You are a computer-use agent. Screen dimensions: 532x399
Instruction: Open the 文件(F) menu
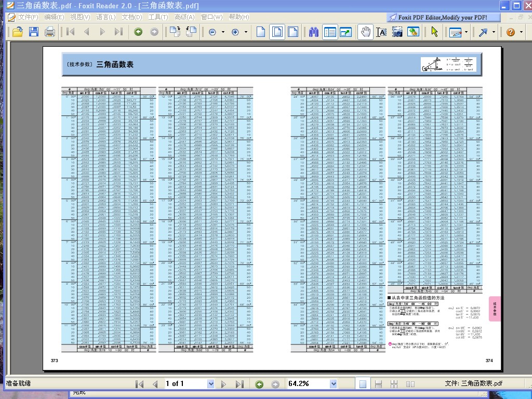(28, 17)
